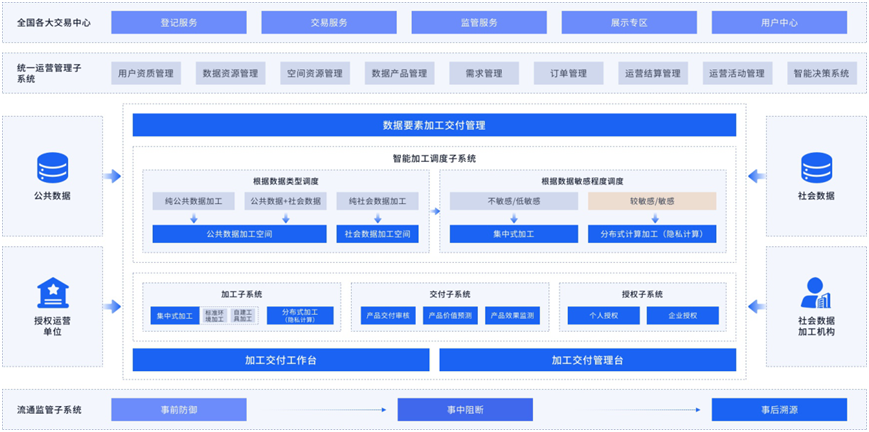Image resolution: width=869 pixels, height=432 pixels.
Task: Click 运营活动管理 module
Action: [737, 73]
